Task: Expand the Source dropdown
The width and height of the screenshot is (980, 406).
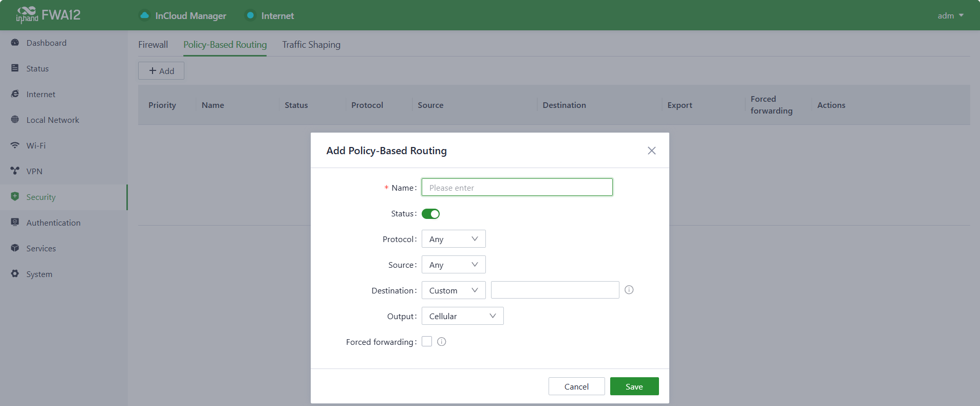Action: coord(453,265)
